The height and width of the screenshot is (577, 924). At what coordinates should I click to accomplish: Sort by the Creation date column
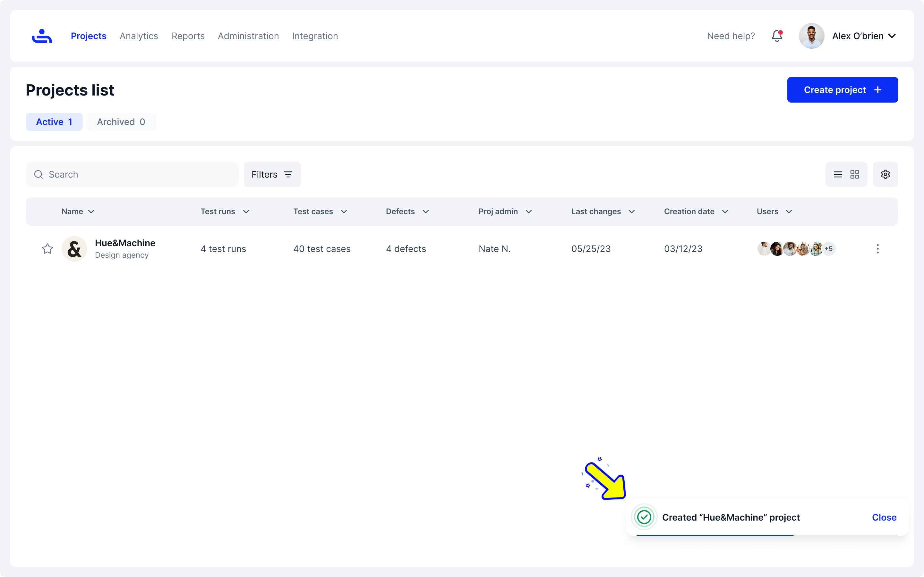pos(696,212)
